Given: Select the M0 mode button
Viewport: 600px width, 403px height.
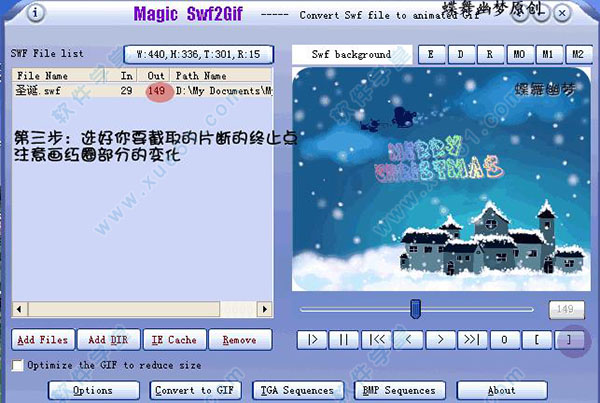Looking at the screenshot, I should pos(519,54).
